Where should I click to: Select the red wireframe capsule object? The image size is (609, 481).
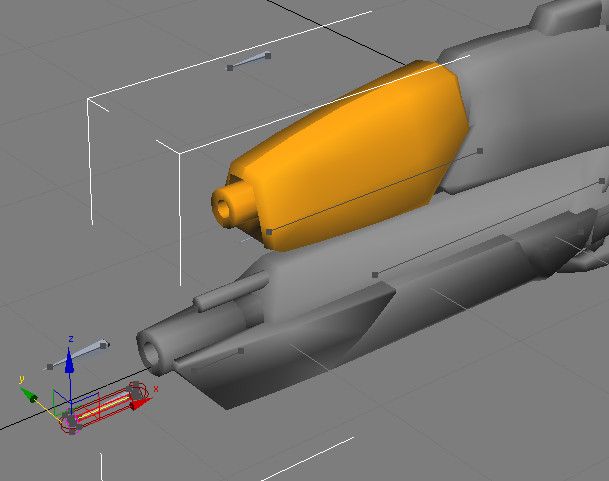pyautogui.click(x=104, y=408)
